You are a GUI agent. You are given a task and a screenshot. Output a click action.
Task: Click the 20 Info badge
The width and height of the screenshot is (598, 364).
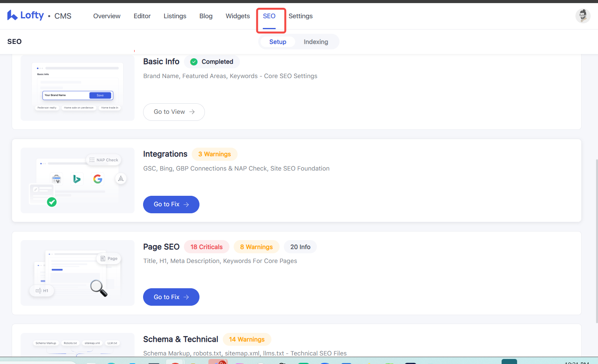click(300, 247)
